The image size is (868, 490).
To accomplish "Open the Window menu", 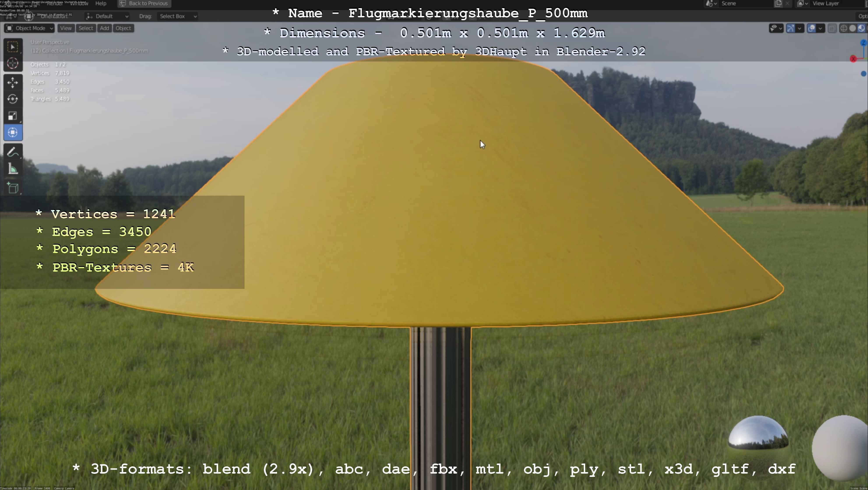I will pos(79,3).
